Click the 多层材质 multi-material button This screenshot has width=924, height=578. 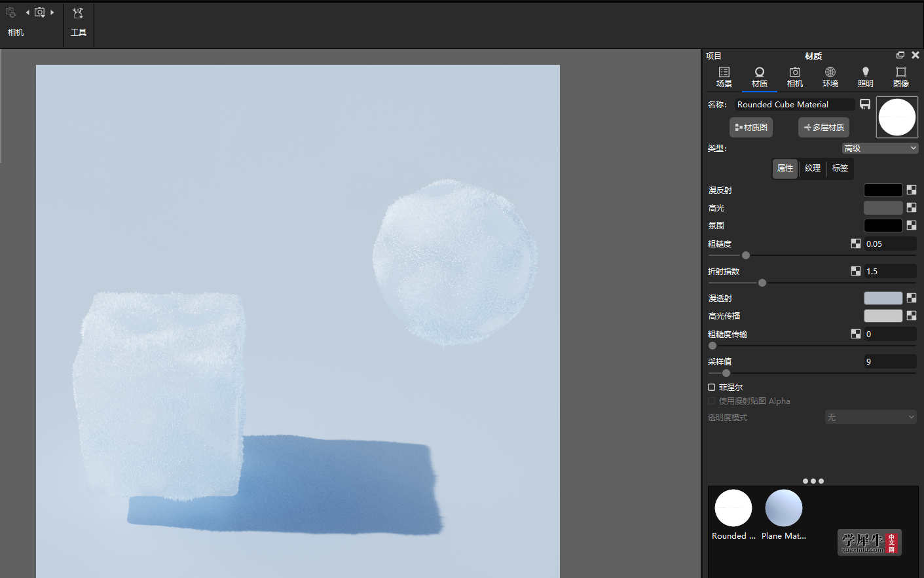click(824, 127)
